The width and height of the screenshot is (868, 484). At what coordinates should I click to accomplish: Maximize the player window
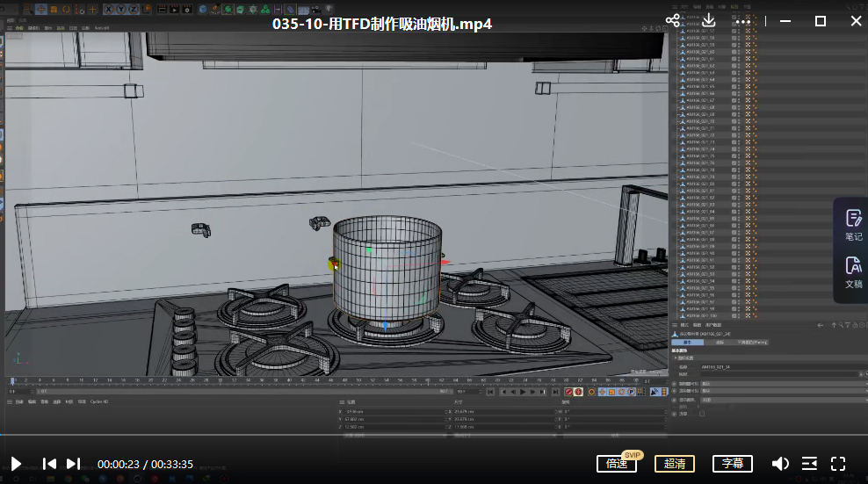[821, 21]
